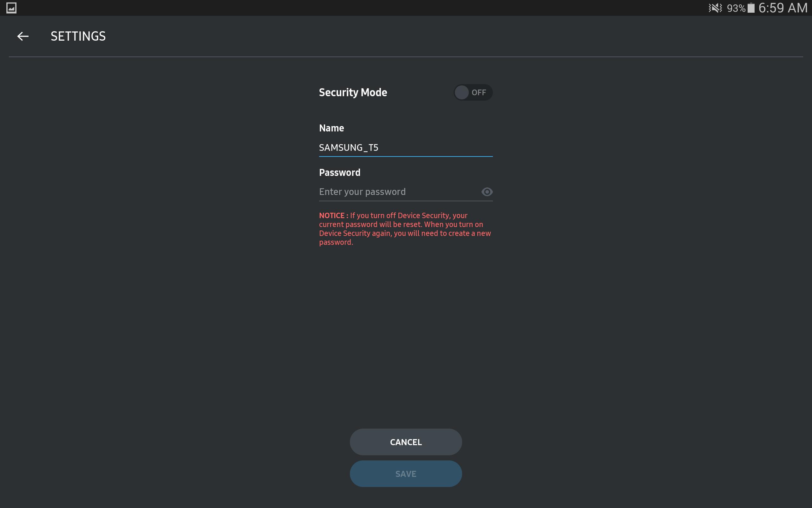The image size is (812, 508).
Task: Tap the CANCEL button
Action: (x=406, y=442)
